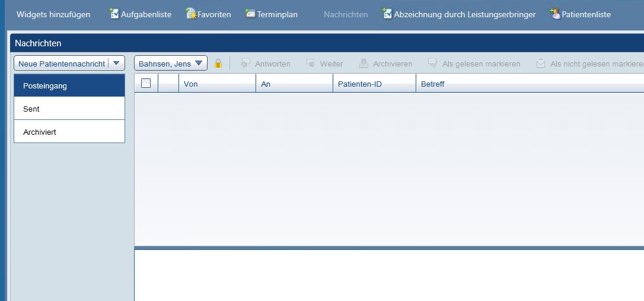Sort messages by the Betreff column
The height and width of the screenshot is (301, 644).
530,84
